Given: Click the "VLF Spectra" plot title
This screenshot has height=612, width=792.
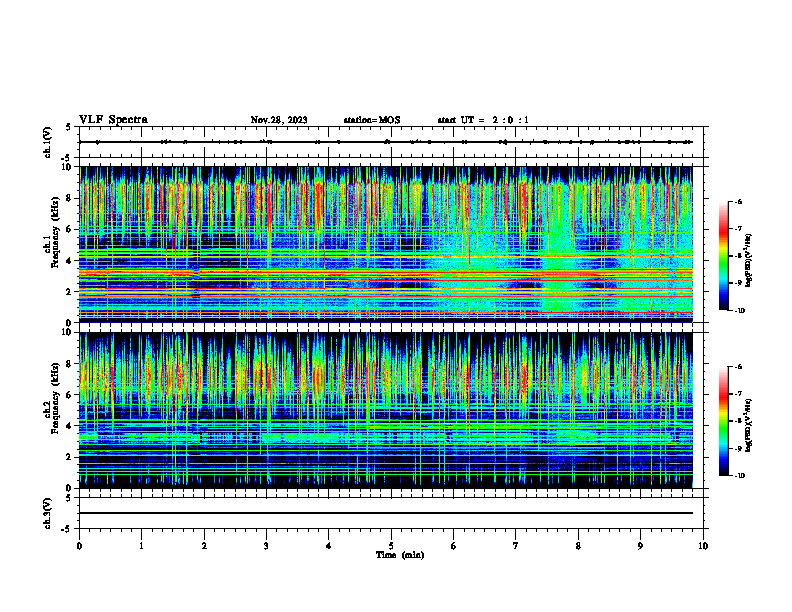Looking at the screenshot, I should [x=113, y=120].
